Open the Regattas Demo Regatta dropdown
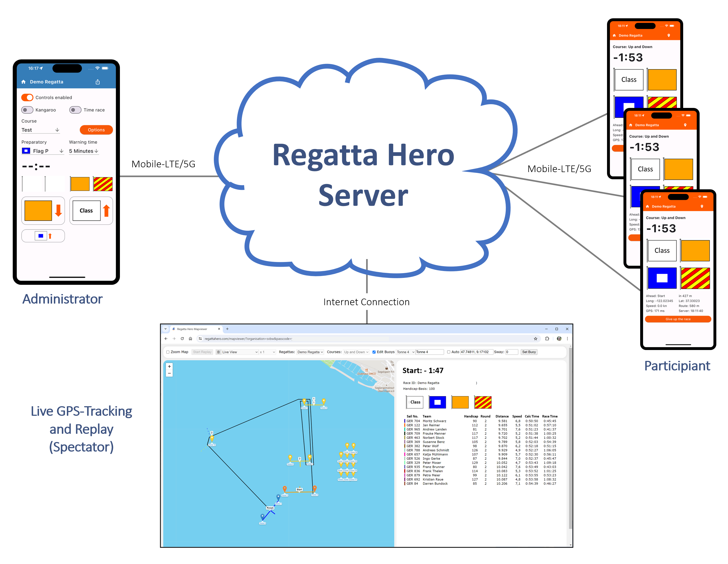Image resolution: width=728 pixels, height=564 pixels. pyautogui.click(x=310, y=352)
